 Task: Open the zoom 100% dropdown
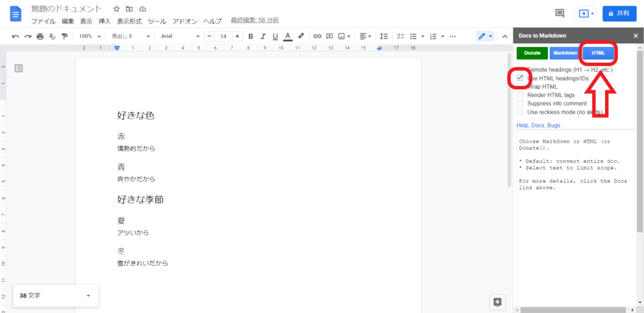pos(89,36)
